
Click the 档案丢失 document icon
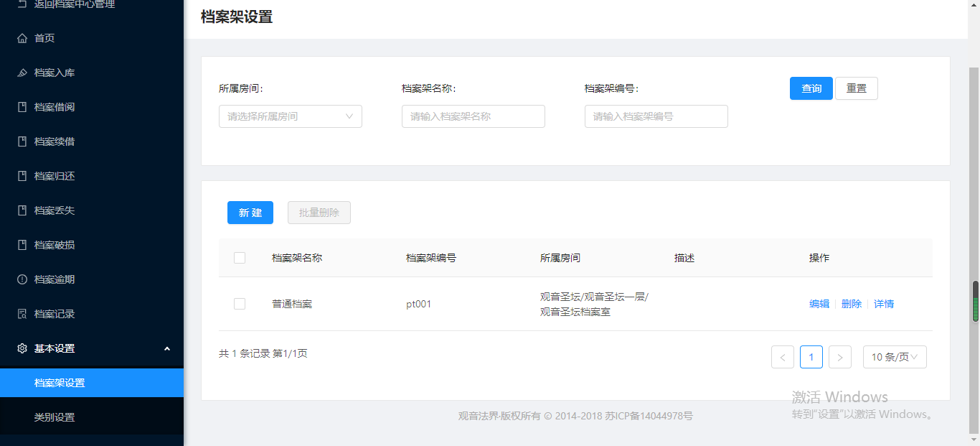(x=22, y=210)
